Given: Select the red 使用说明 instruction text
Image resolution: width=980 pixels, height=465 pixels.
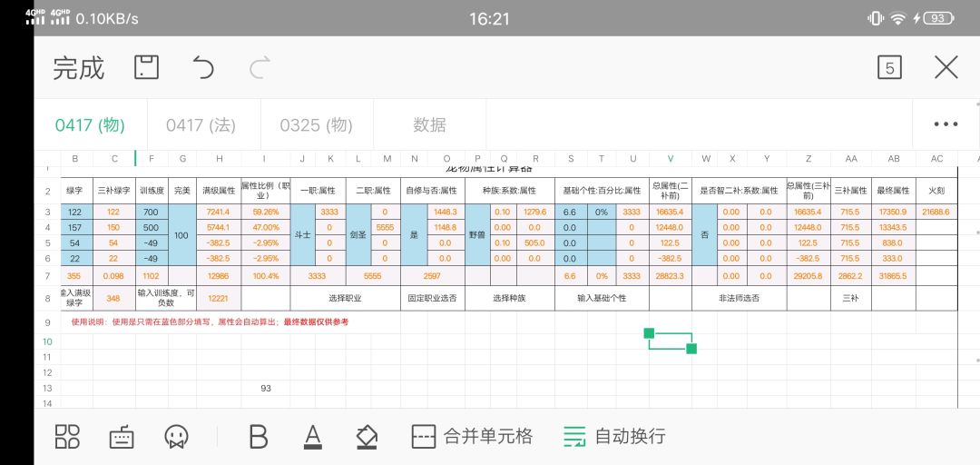Looking at the screenshot, I should tap(210, 322).
